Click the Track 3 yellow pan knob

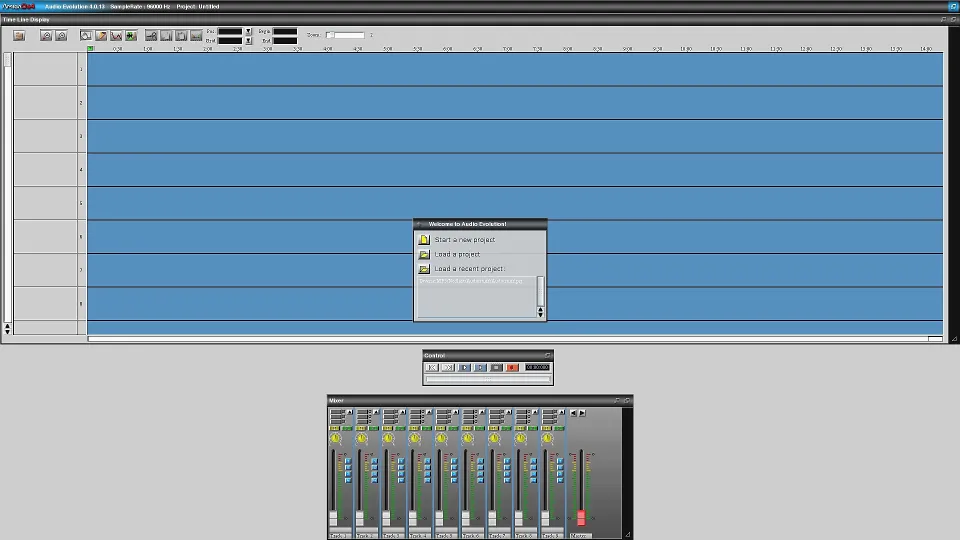pyautogui.click(x=388, y=439)
